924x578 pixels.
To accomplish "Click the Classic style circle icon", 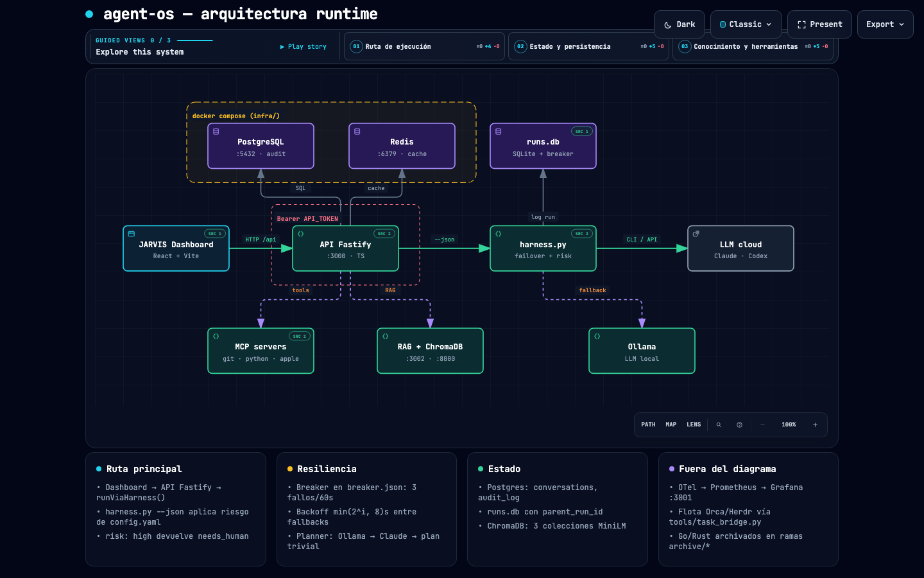I will click(x=723, y=24).
